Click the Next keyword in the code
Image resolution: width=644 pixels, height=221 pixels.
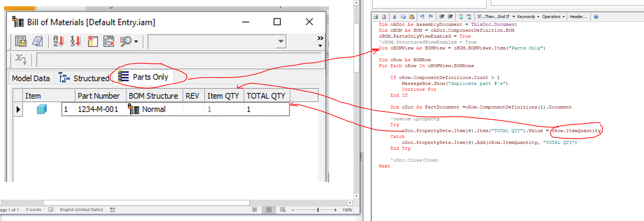[x=384, y=166]
